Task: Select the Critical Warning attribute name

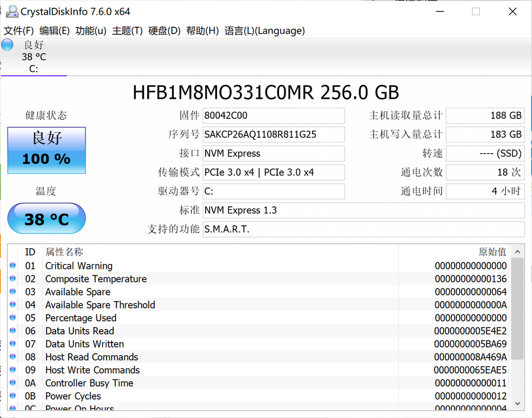Action: pos(79,265)
